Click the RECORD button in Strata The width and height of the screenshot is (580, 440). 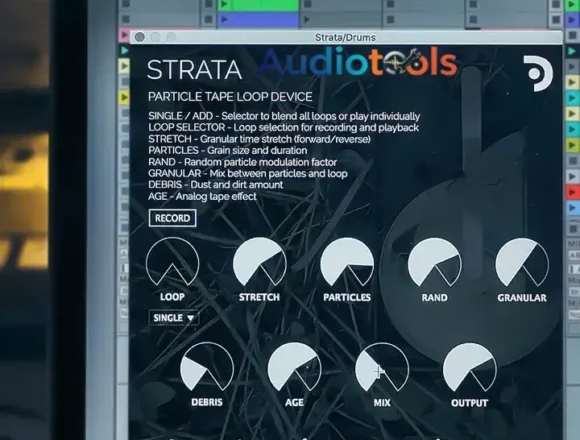pyautogui.click(x=172, y=218)
